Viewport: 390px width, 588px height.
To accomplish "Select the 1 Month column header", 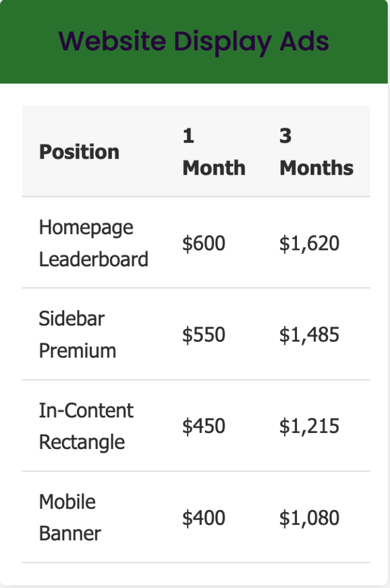I will [214, 152].
